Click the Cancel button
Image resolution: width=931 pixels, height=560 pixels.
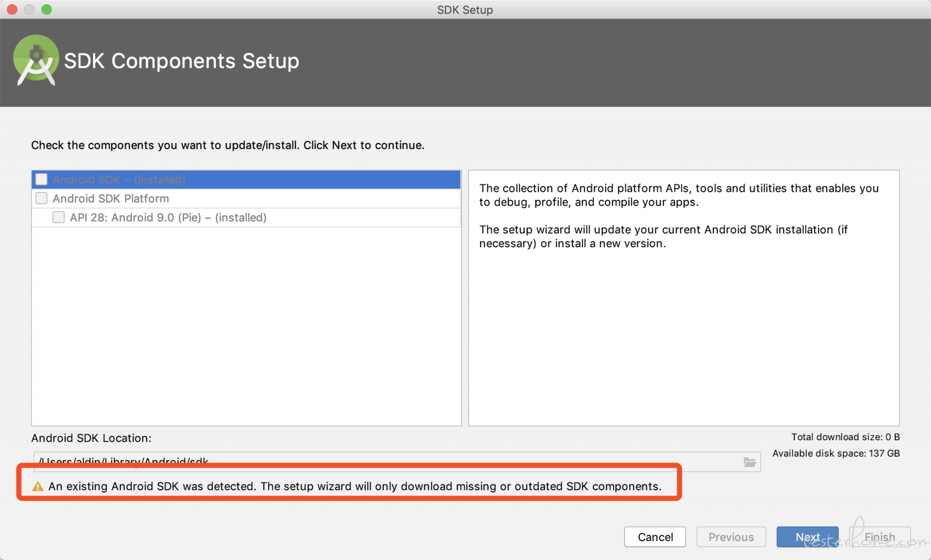[655, 537]
